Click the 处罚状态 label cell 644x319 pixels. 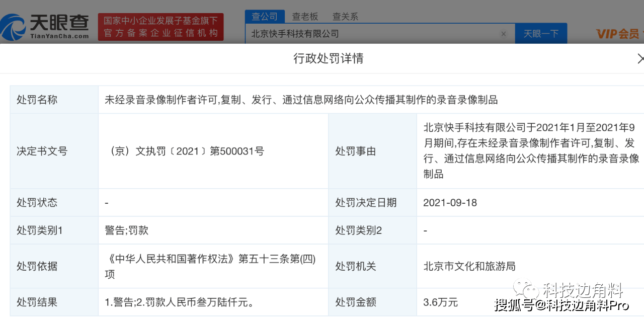point(54,202)
